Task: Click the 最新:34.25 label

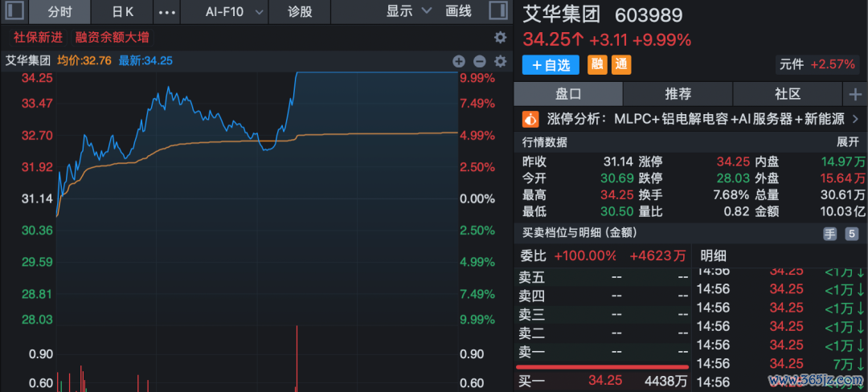Action: point(145,61)
